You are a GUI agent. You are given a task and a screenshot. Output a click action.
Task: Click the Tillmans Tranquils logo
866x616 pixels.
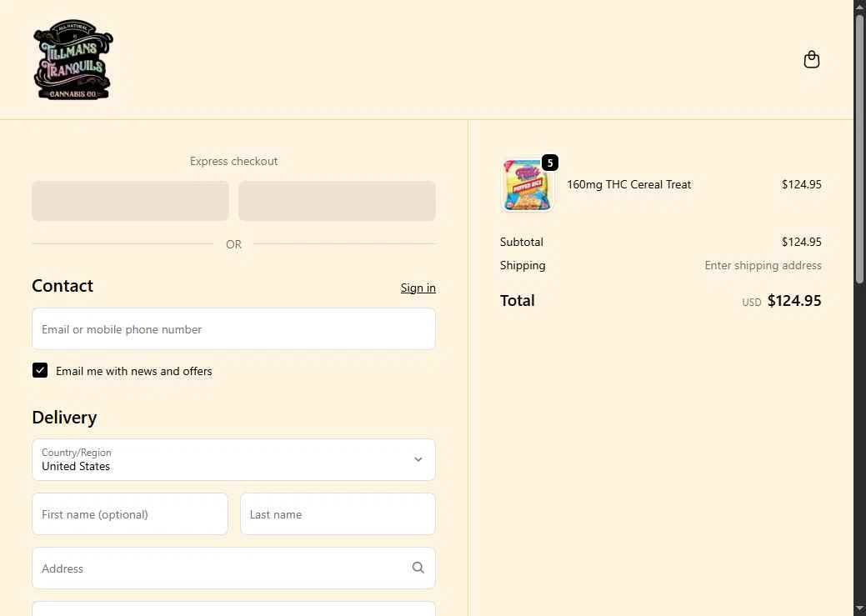[73, 59]
